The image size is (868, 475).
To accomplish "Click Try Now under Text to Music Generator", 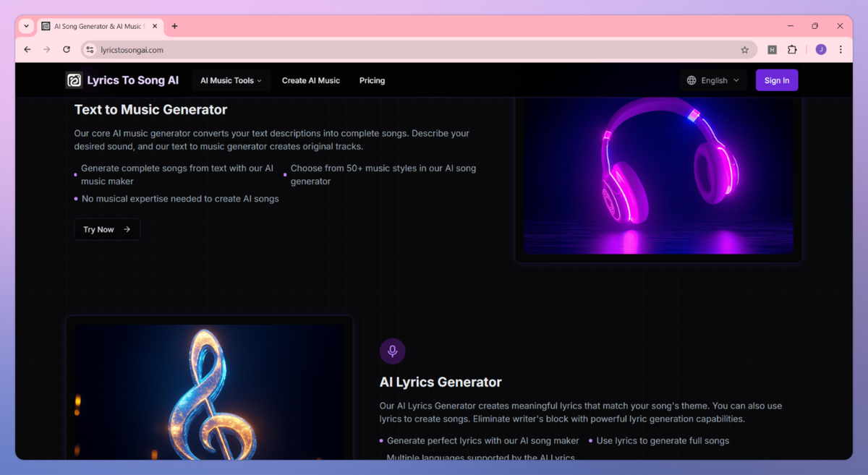I will pos(107,229).
